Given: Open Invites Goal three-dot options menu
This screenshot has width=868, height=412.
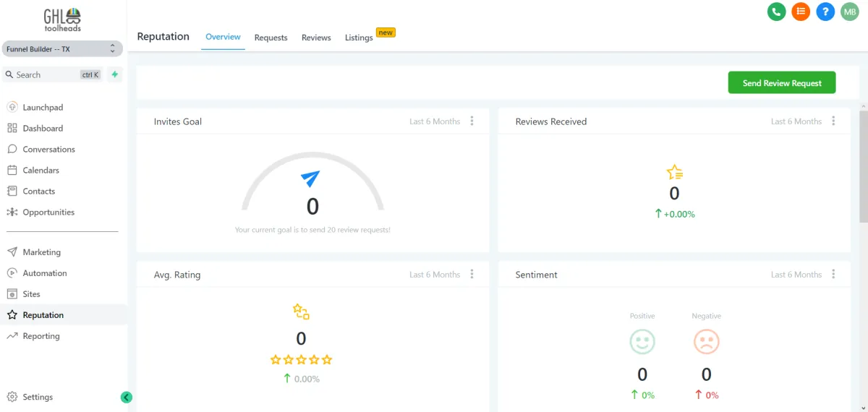Looking at the screenshot, I should (472, 121).
